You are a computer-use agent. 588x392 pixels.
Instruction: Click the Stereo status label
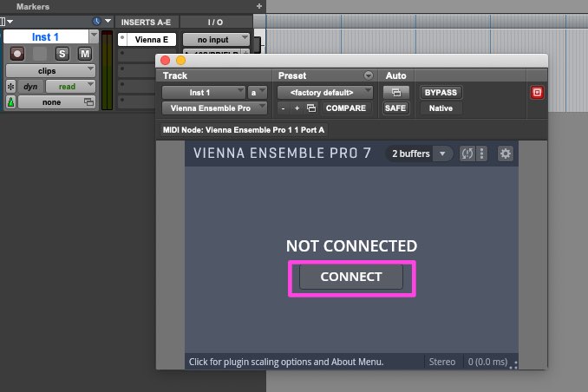point(442,362)
